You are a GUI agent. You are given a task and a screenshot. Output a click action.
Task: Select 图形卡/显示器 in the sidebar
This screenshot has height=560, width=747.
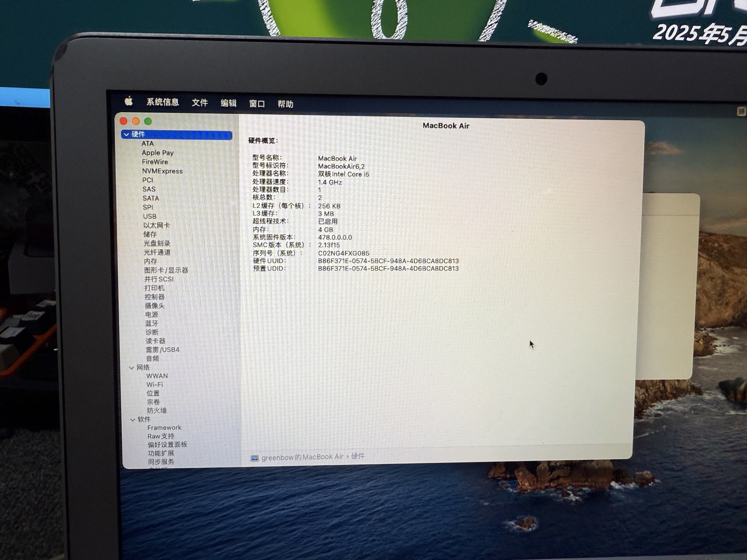166,270
